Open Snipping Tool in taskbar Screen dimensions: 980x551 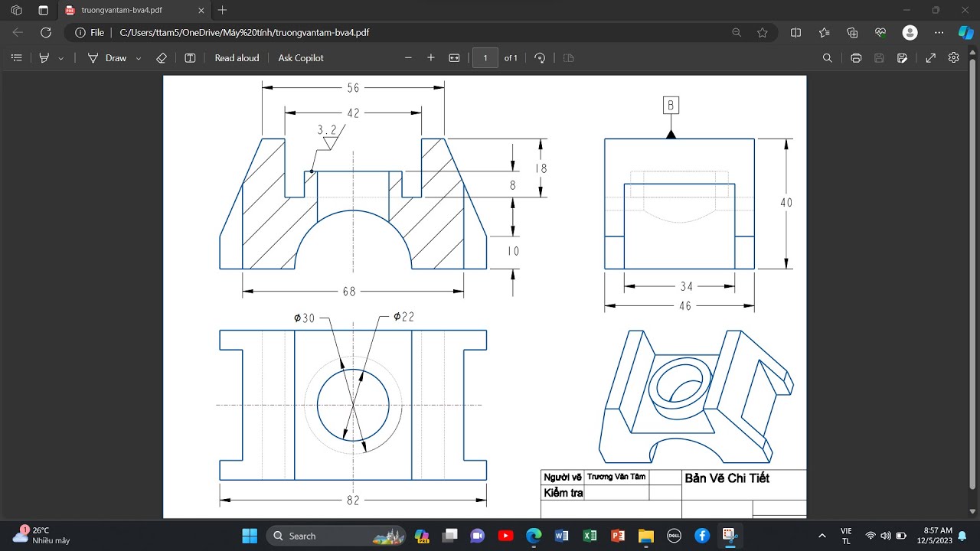click(x=730, y=536)
